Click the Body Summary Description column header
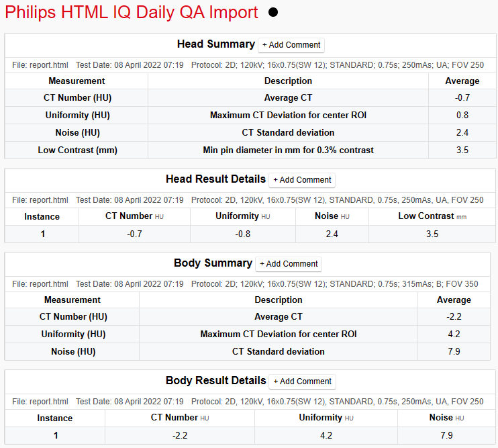 point(278,300)
